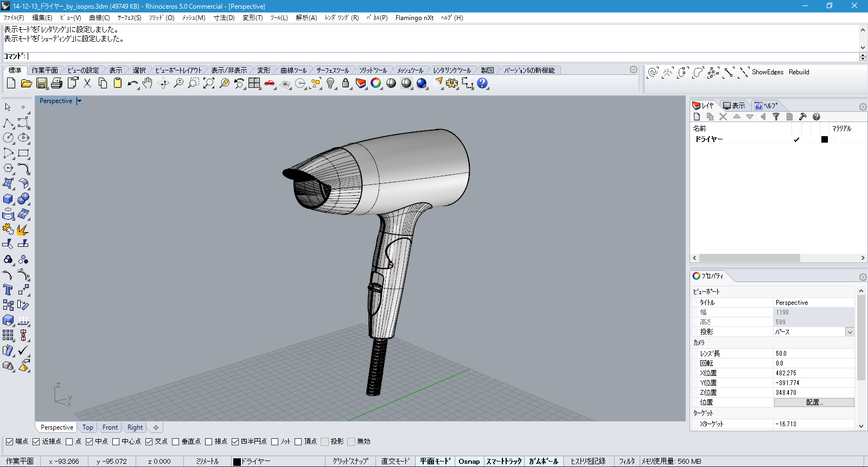Open the 曲線(C) menu
Screen dimensions: 868x467
(x=99, y=18)
